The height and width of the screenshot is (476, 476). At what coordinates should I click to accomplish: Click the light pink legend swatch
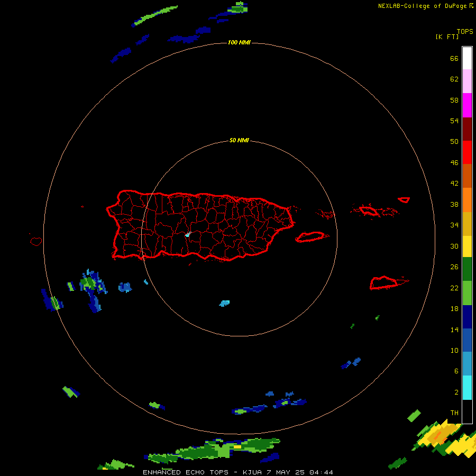[x=467, y=81]
